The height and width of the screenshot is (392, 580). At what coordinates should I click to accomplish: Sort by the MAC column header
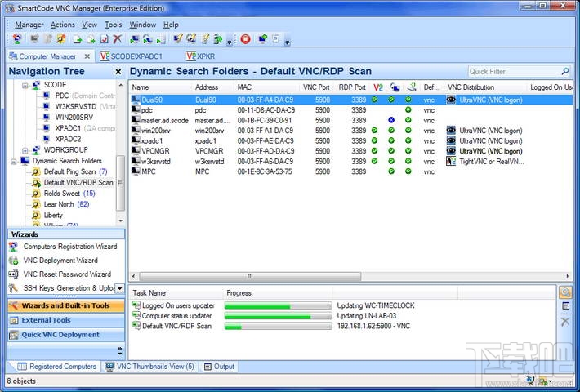[267, 87]
